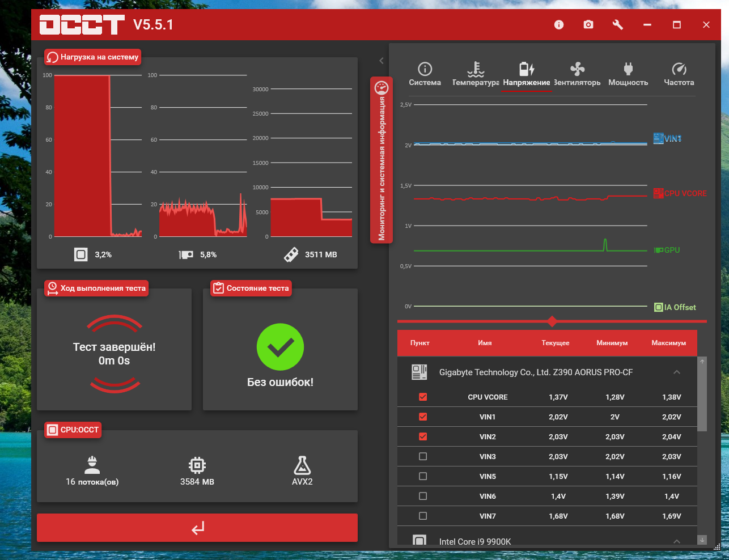
Task: Click the Без ошибок! result text
Action: 280,382
